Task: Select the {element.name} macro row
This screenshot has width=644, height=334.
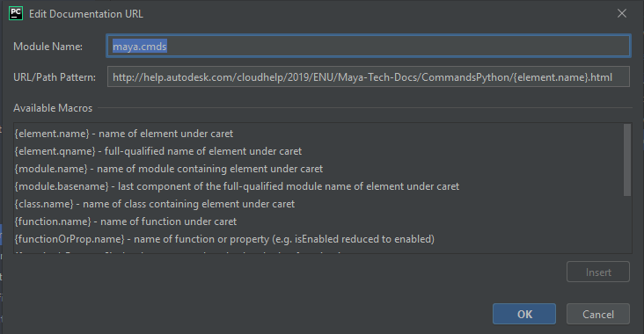Action: coord(318,134)
